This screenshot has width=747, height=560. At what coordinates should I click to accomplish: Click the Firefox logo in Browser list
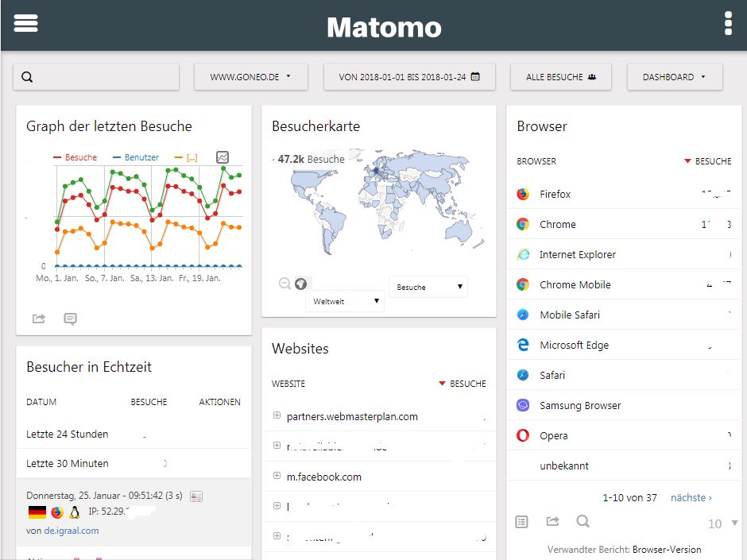click(523, 194)
